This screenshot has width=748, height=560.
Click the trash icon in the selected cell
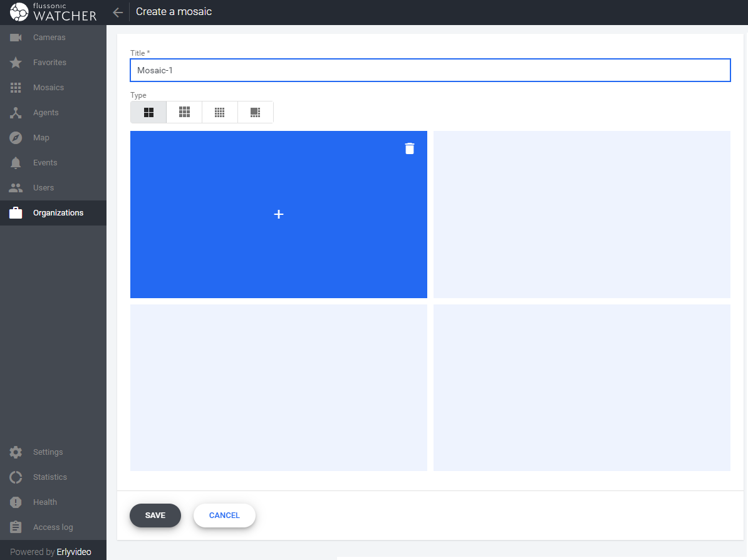(410, 148)
